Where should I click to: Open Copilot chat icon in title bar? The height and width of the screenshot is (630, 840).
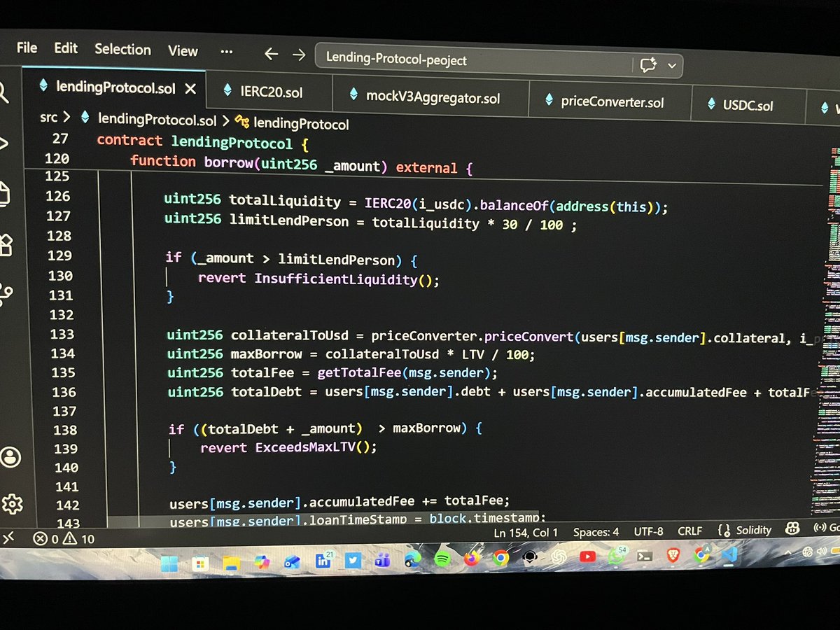[648, 65]
